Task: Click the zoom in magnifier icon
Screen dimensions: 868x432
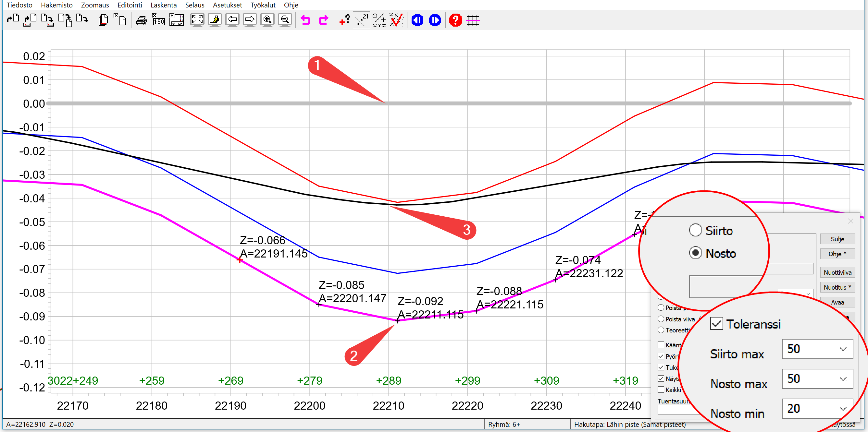Action: point(267,19)
